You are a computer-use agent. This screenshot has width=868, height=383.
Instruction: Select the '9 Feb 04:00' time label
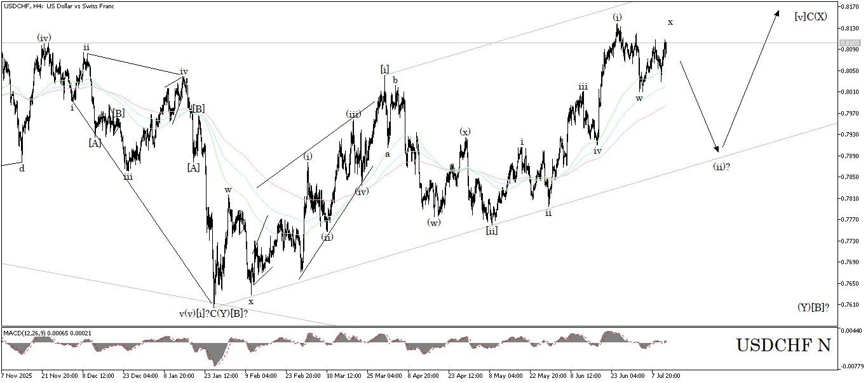[261, 375]
